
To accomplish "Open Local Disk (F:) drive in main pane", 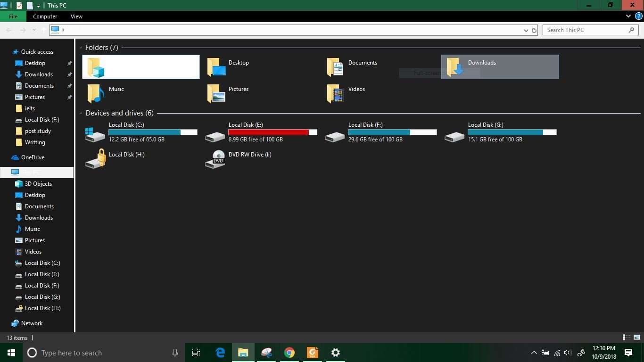I will (380, 132).
